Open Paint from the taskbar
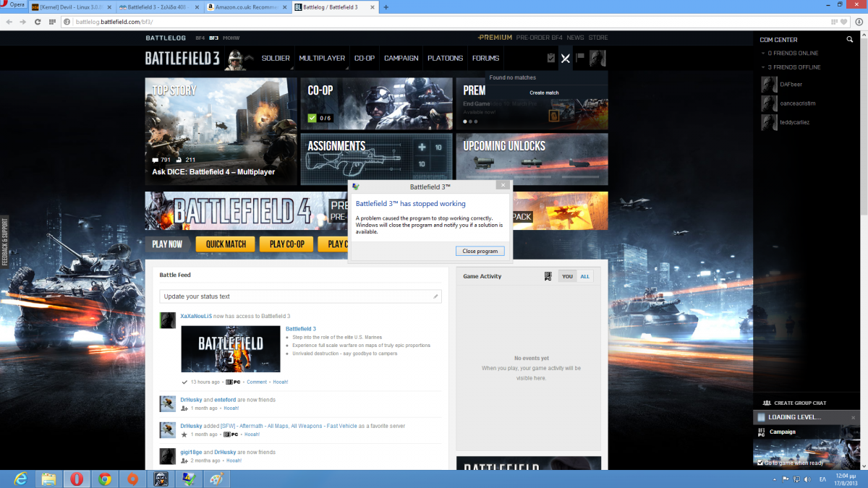The image size is (868, 488). coord(216,479)
